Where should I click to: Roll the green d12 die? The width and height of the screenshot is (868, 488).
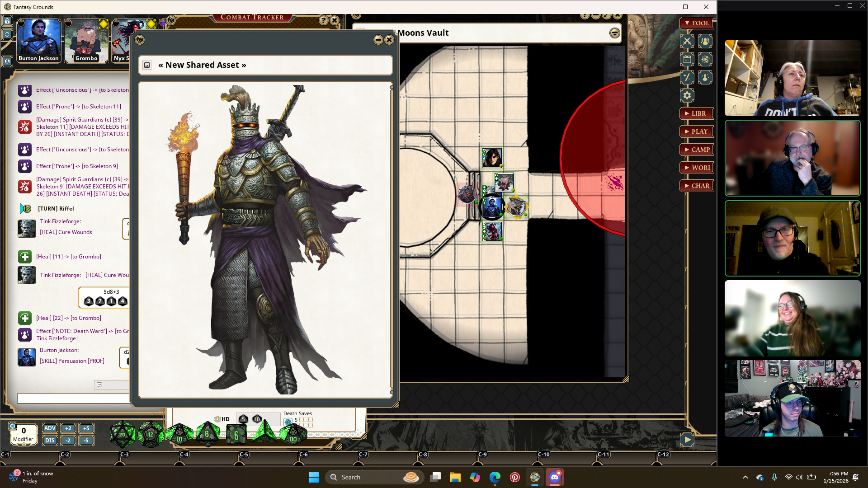[151, 434]
